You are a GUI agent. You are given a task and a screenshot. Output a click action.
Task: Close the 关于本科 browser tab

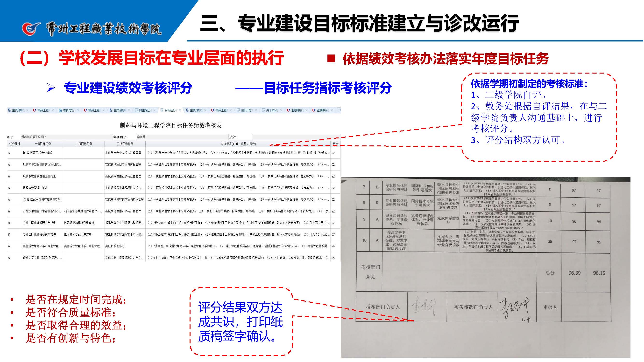(x=281, y=110)
